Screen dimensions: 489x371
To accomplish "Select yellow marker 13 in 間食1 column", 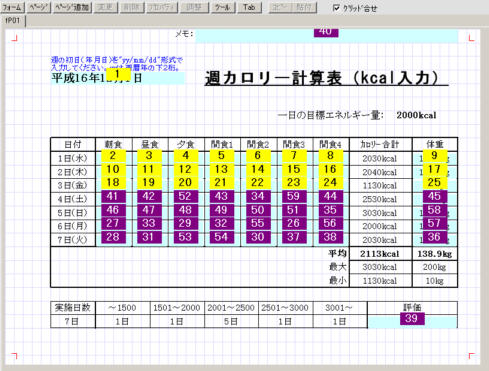I will coord(222,169).
